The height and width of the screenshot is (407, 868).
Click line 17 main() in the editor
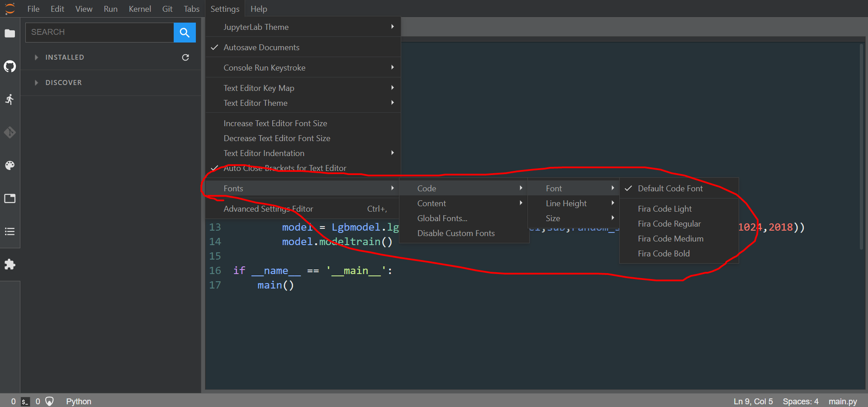coord(275,285)
